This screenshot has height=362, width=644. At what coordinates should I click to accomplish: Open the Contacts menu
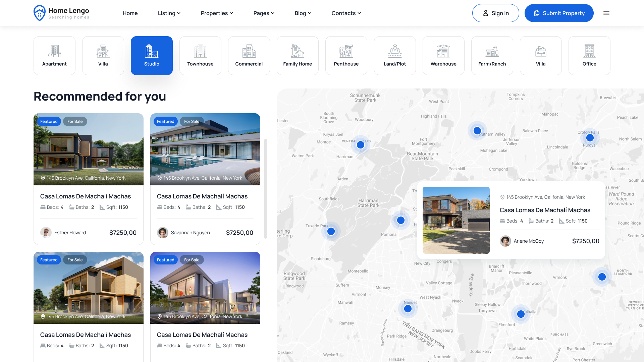346,13
